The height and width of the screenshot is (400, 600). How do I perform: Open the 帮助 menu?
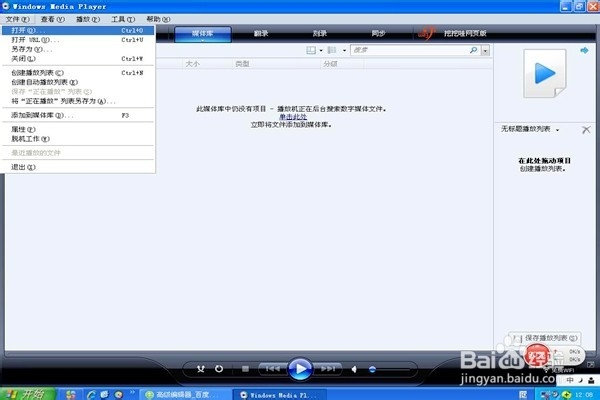tap(158, 19)
